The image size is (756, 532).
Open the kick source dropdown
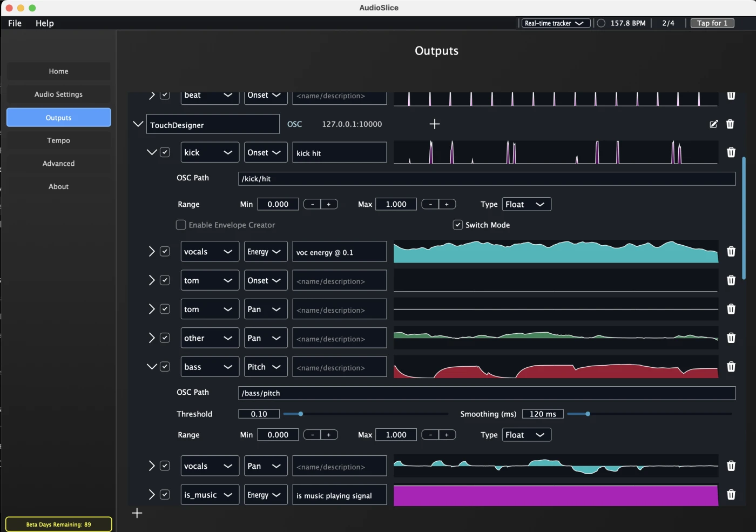(x=210, y=152)
